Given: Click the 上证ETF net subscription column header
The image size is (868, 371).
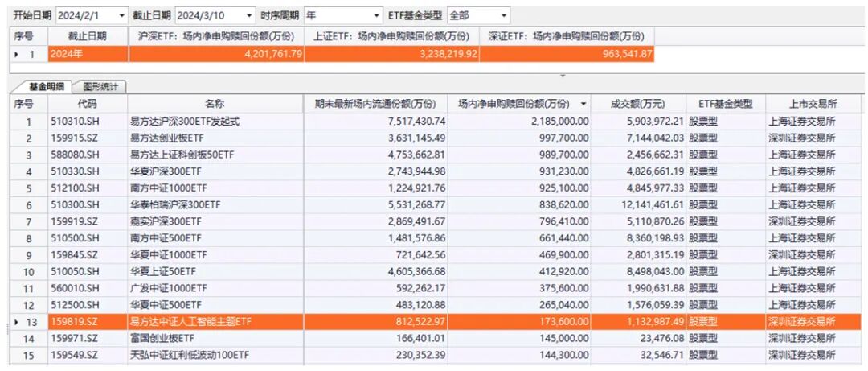Looking at the screenshot, I should pos(391,36).
